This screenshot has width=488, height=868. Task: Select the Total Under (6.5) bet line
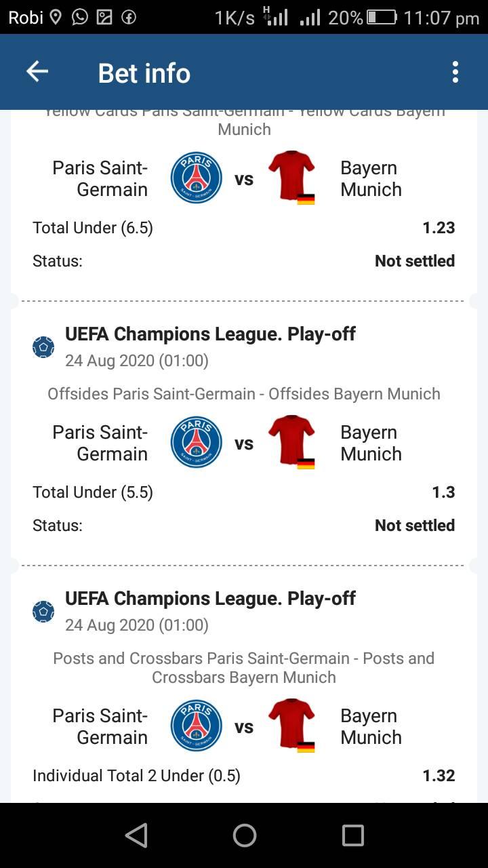point(244,228)
